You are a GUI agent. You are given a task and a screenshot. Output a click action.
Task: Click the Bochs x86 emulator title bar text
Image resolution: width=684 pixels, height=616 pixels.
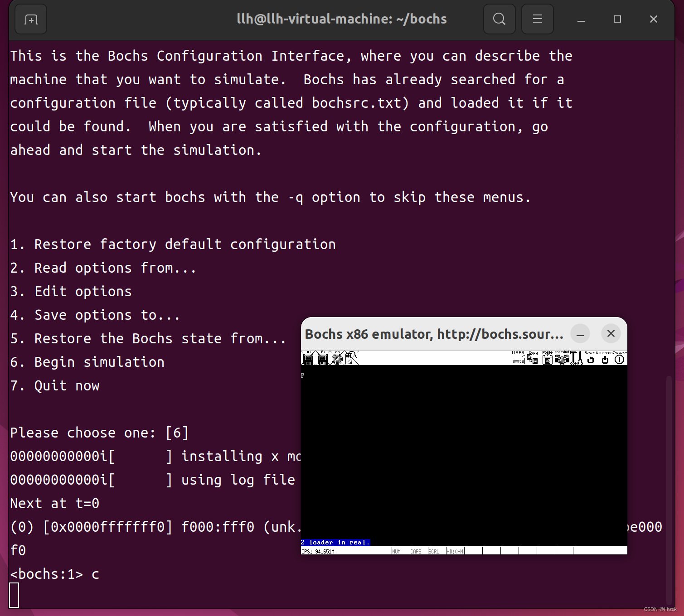tap(434, 334)
